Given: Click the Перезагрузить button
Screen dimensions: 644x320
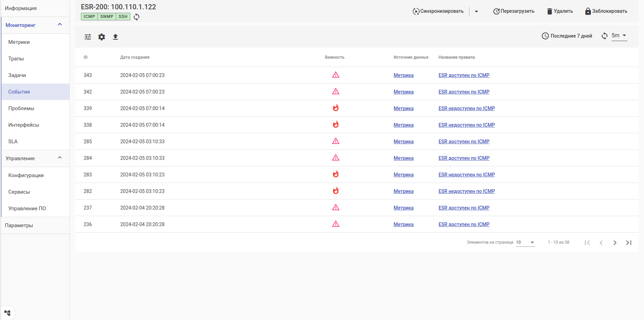Looking at the screenshot, I should click(514, 11).
